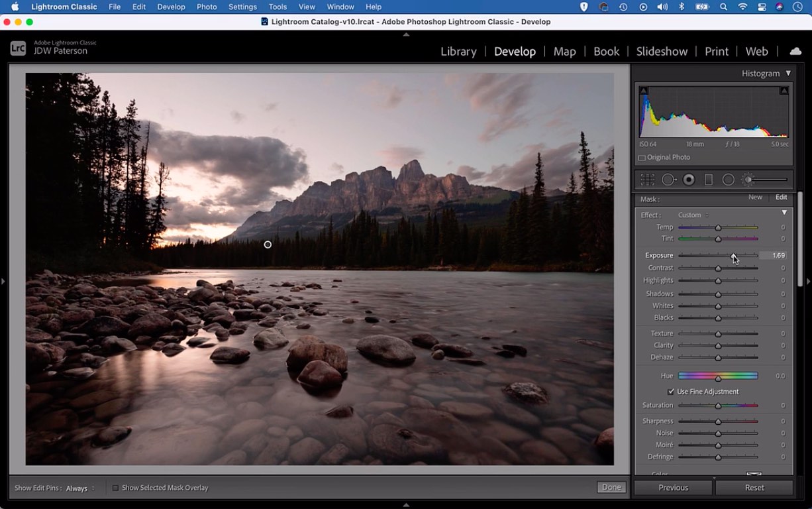
Task: Switch to the Library module
Action: tap(458, 51)
